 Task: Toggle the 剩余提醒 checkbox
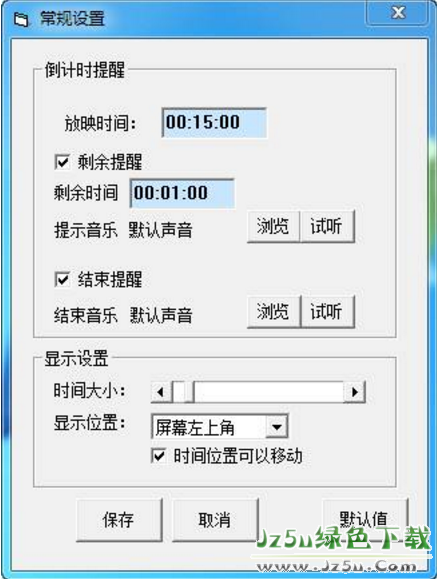coord(62,162)
